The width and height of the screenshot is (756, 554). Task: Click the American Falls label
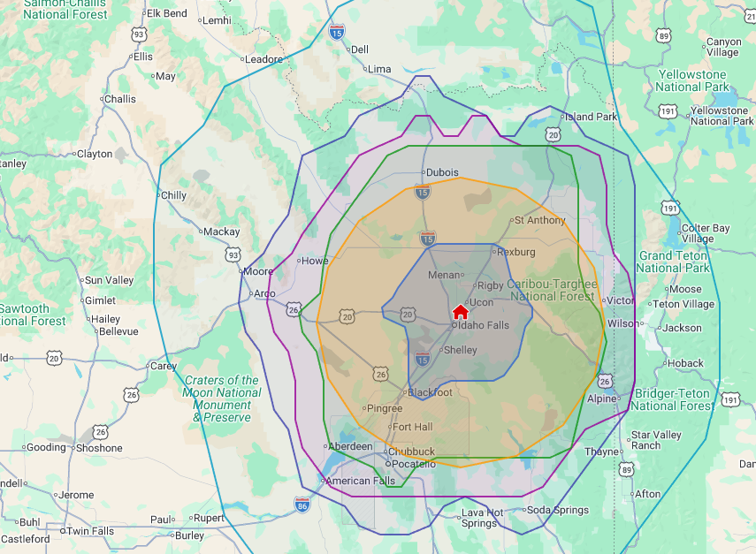pyautogui.click(x=360, y=481)
